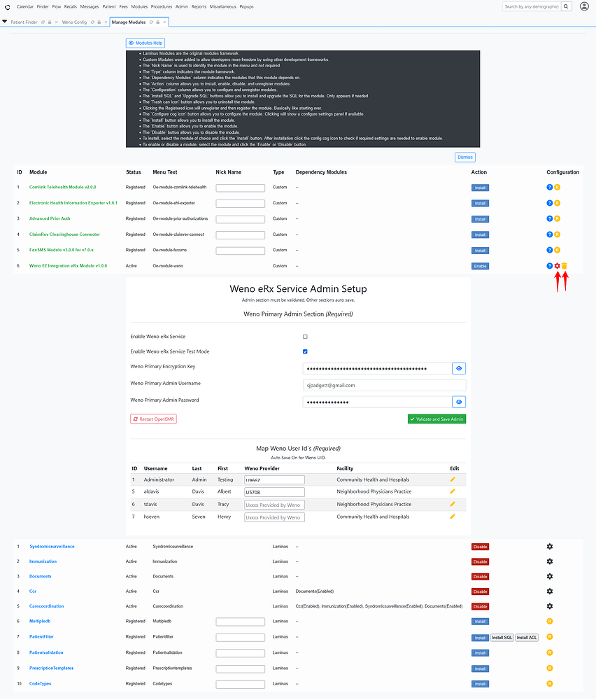This screenshot has width=596, height=700.
Task: Switch to the Weno Config tab
Action: [74, 22]
